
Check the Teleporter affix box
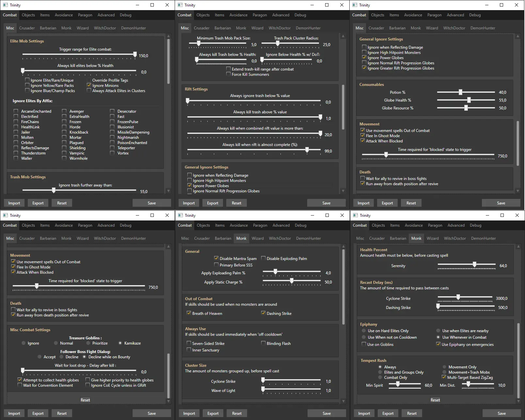click(x=112, y=148)
